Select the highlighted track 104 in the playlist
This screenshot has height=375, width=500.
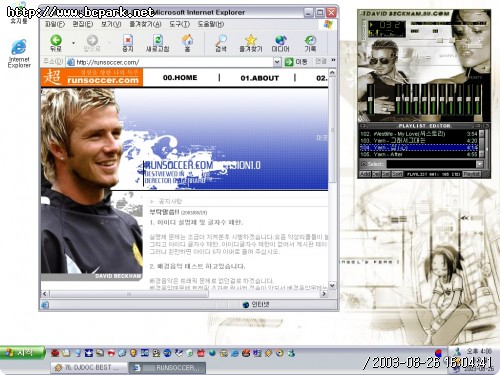point(419,147)
